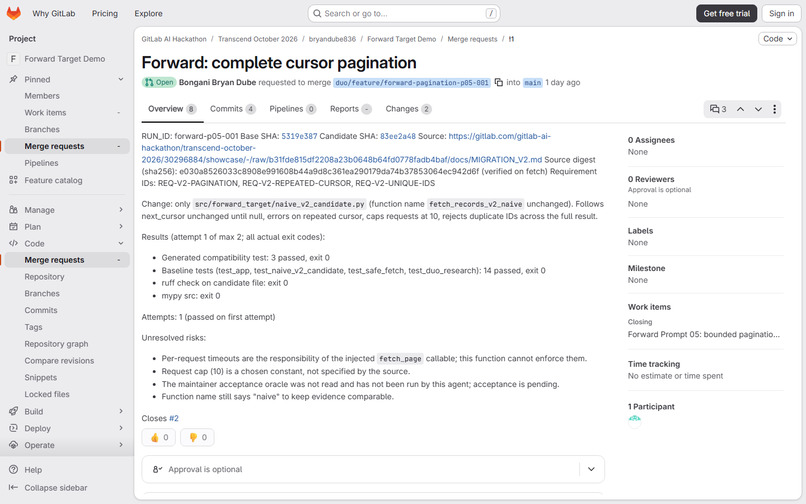Collapse the Code section chevron
Viewport: 806px width, 504px height.
(121, 243)
